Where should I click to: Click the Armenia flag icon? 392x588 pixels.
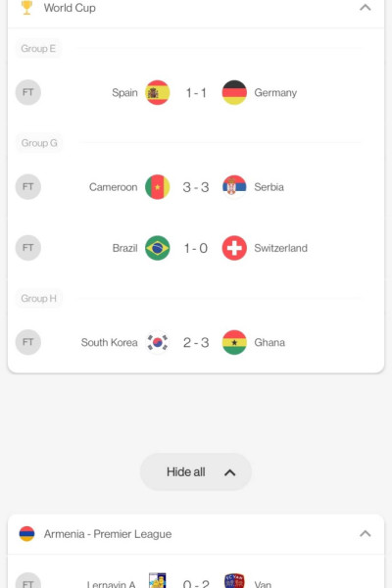coord(26,534)
